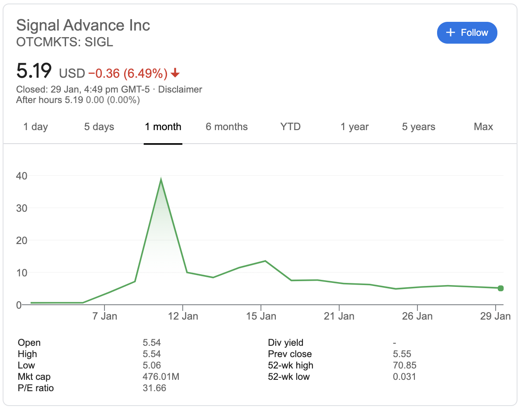Click the 12 Jan axis label
Image resolution: width=521 pixels, height=420 pixels.
pos(183,316)
